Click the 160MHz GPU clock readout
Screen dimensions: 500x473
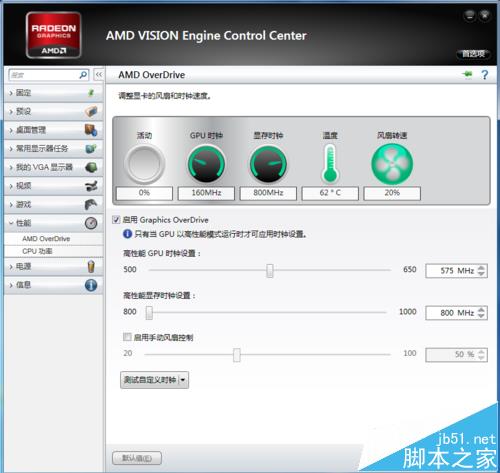[x=206, y=193]
